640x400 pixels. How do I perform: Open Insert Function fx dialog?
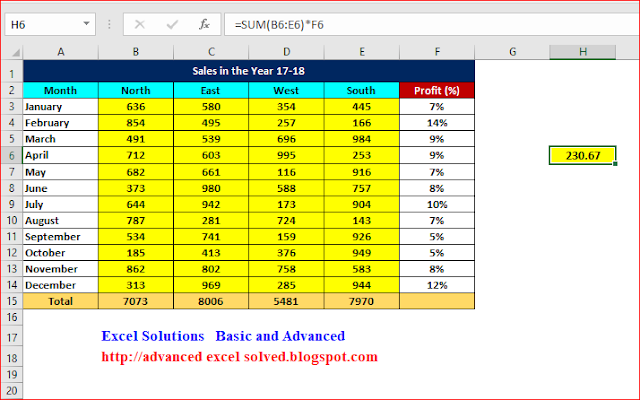pyautogui.click(x=204, y=25)
